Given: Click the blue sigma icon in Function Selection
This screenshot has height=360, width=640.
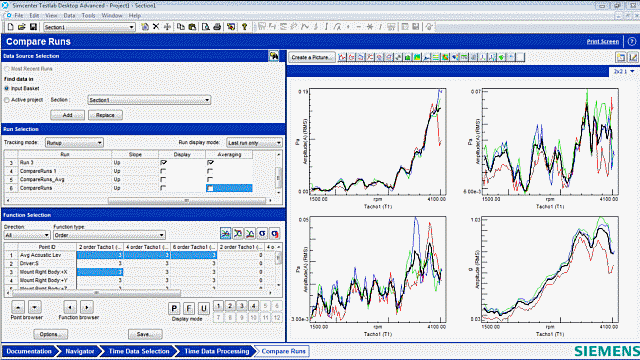Looking at the screenshot, I should click(262, 233).
